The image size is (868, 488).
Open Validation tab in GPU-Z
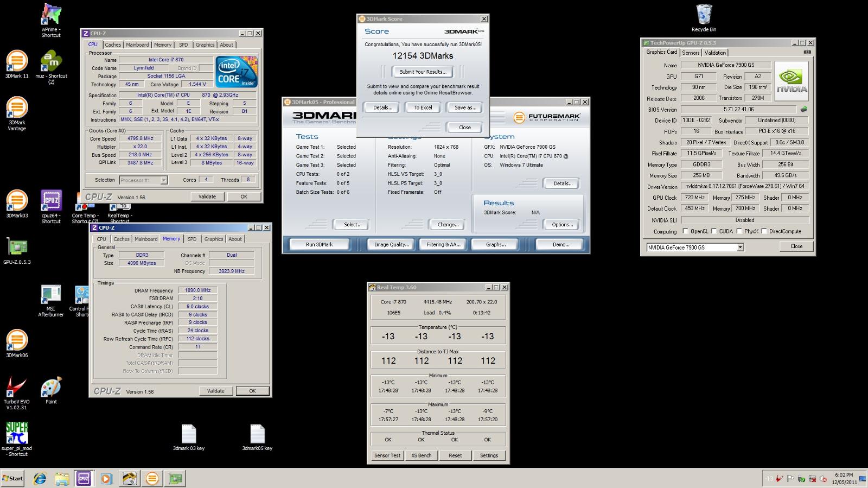pos(715,53)
